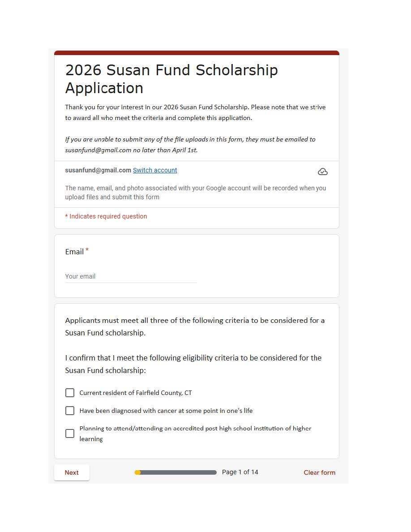The width and height of the screenshot is (411, 532).
Task: Click the Indicates required question notice
Action: coord(106,216)
